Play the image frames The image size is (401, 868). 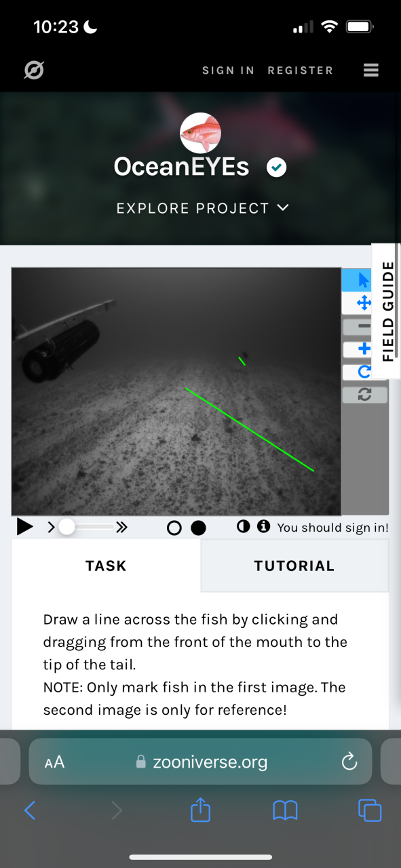(x=24, y=527)
